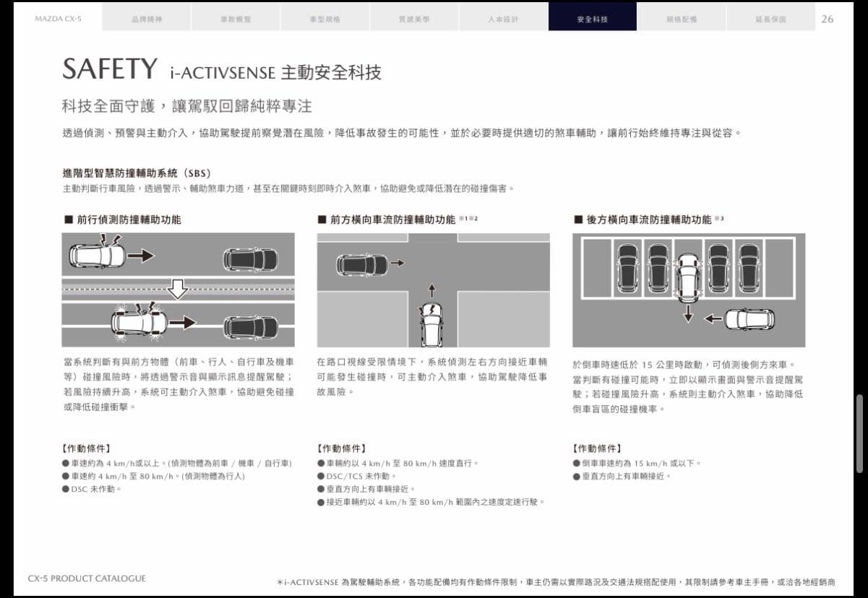Click the line 接近車輛約以 4 km/h 至 80 km/h
868x598 pixels.
(x=431, y=502)
